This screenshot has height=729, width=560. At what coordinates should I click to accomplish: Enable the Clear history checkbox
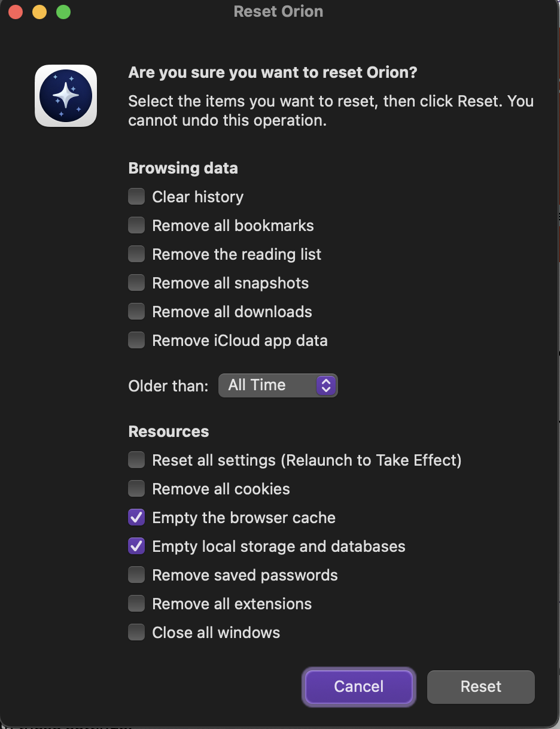[136, 196]
